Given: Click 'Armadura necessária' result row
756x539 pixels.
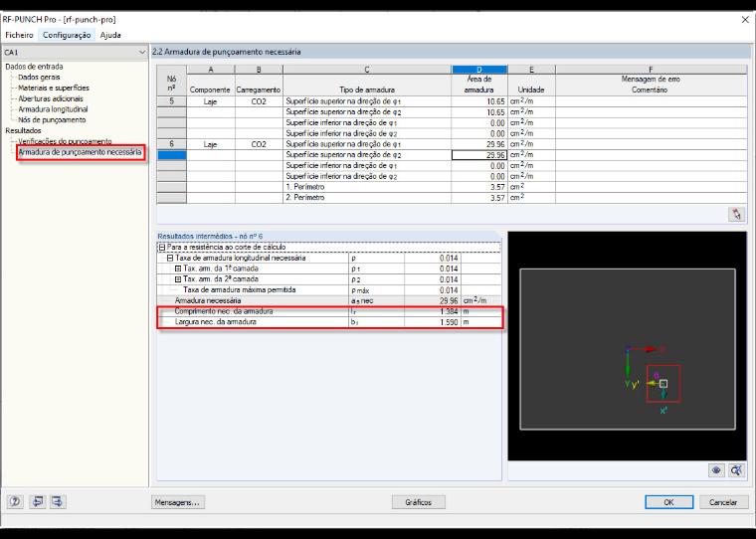Looking at the screenshot, I should [x=329, y=300].
